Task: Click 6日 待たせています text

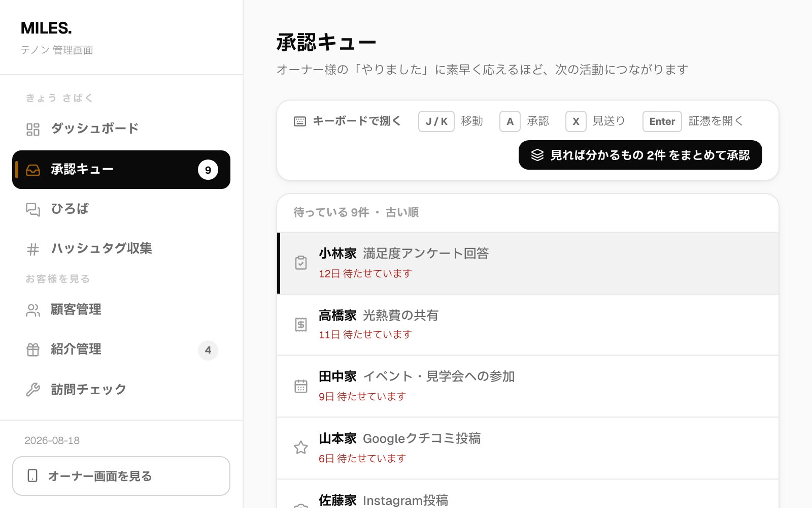Action: (362, 459)
